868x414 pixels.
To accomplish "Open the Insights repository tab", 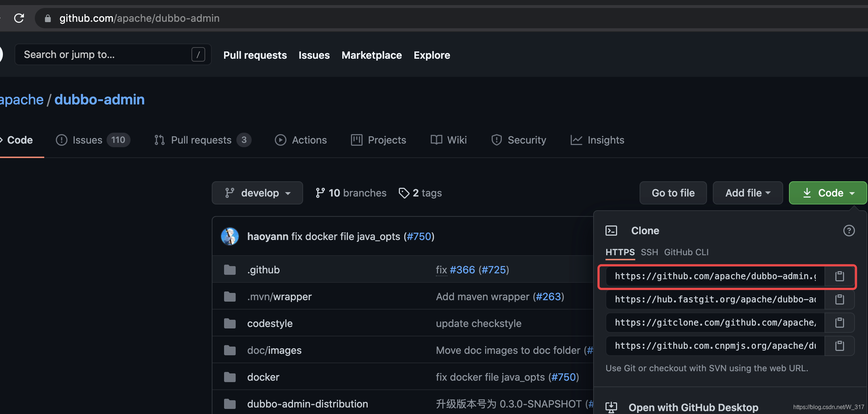I will pos(598,140).
